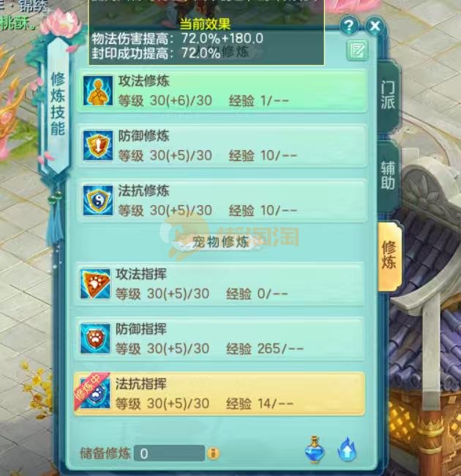Open the question mark help button

(349, 26)
